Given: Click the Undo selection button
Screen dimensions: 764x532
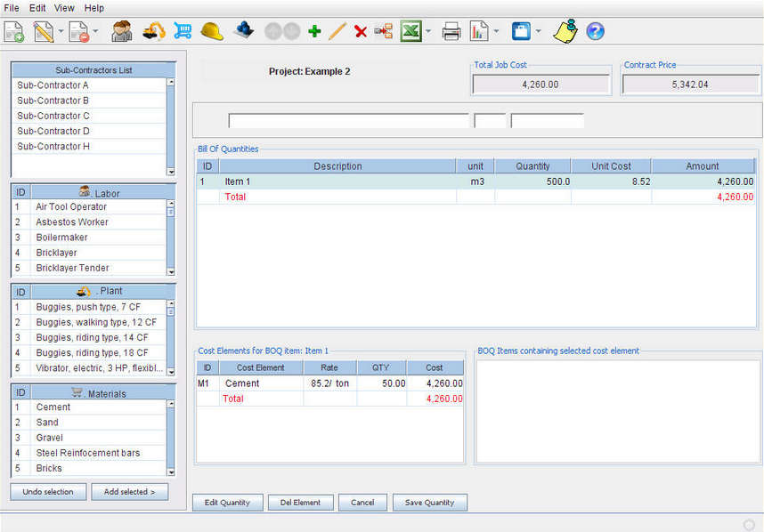Looking at the screenshot, I should [x=48, y=492].
